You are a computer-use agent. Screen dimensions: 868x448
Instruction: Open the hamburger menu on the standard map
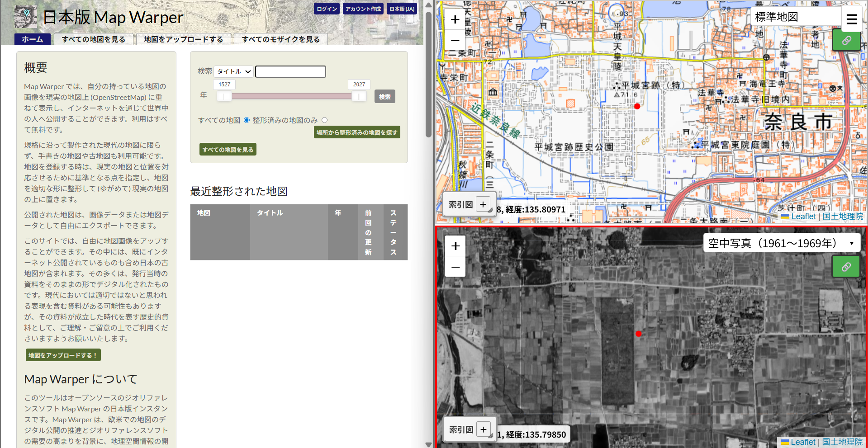click(852, 19)
